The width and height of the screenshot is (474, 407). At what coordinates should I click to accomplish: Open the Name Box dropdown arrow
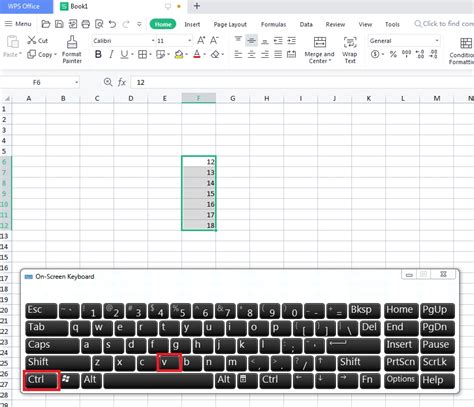pyautogui.click(x=76, y=82)
